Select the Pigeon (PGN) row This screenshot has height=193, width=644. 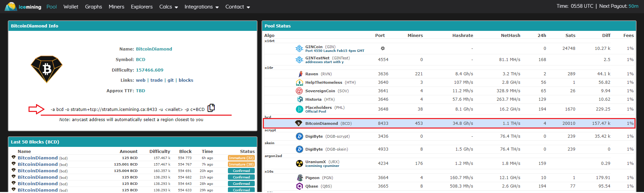coord(449,178)
